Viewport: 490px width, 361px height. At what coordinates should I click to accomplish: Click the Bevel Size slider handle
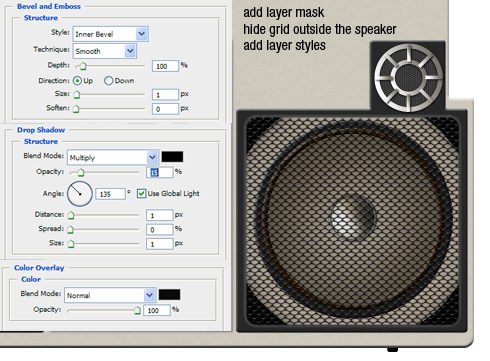[x=76, y=95]
